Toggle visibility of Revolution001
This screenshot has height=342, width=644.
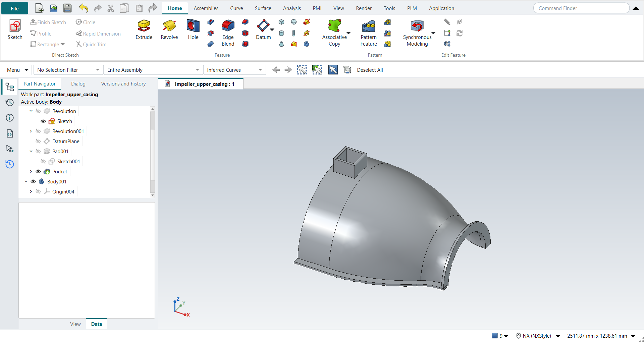38,131
